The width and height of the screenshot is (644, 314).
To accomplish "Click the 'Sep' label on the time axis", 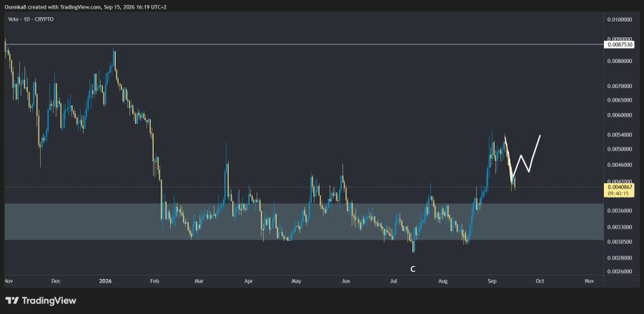I will tap(492, 281).
